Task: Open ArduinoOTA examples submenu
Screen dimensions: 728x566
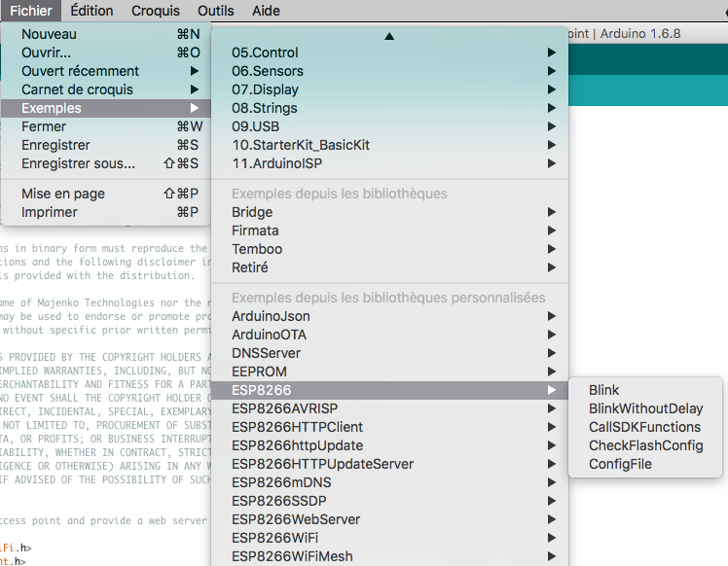Action: pyautogui.click(x=389, y=335)
